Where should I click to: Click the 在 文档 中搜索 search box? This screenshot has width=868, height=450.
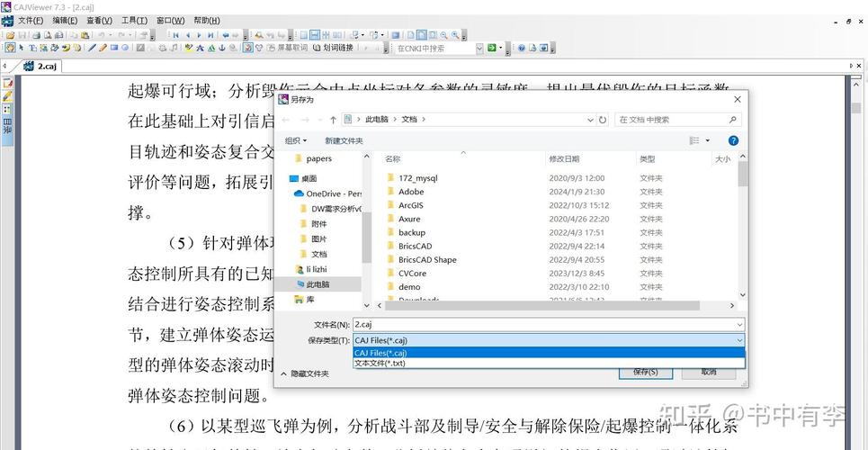[677, 119]
